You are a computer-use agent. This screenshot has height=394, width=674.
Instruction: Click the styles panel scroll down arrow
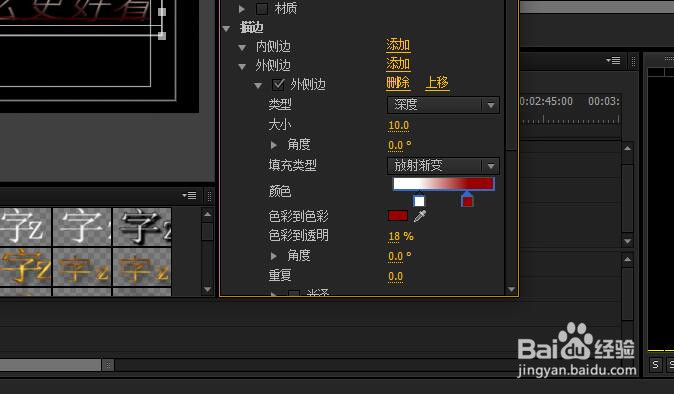(208, 290)
